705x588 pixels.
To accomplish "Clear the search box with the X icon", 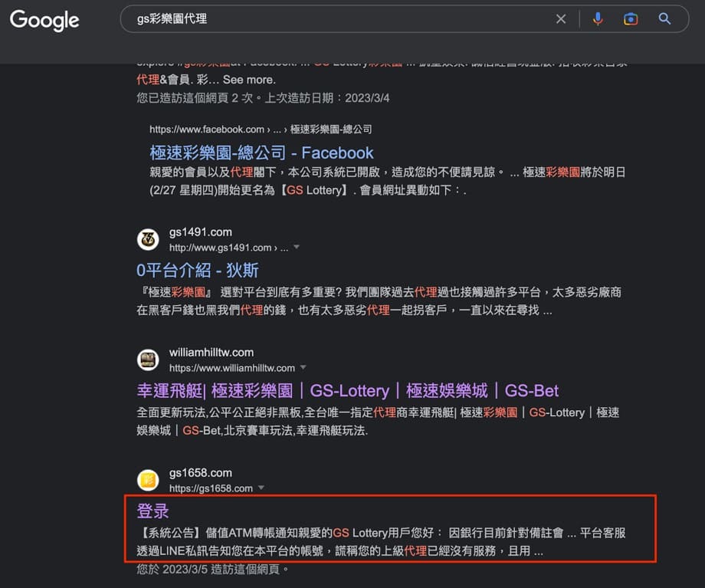I will [x=561, y=19].
